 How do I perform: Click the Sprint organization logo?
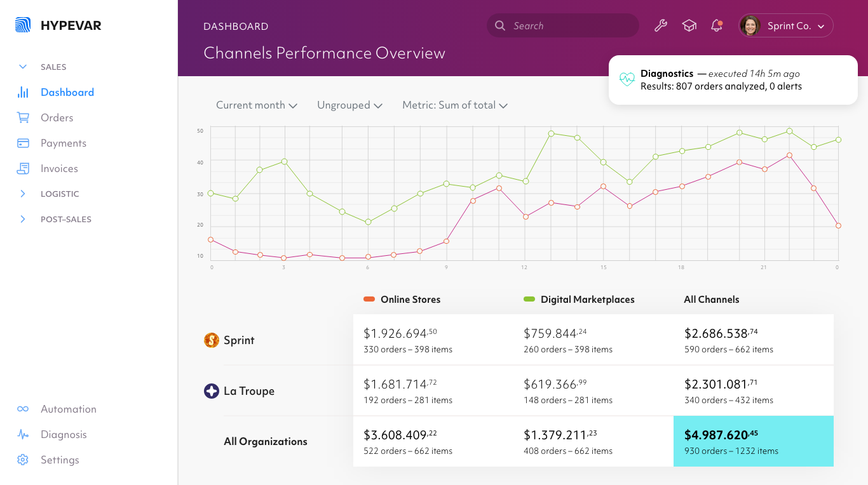click(x=212, y=340)
